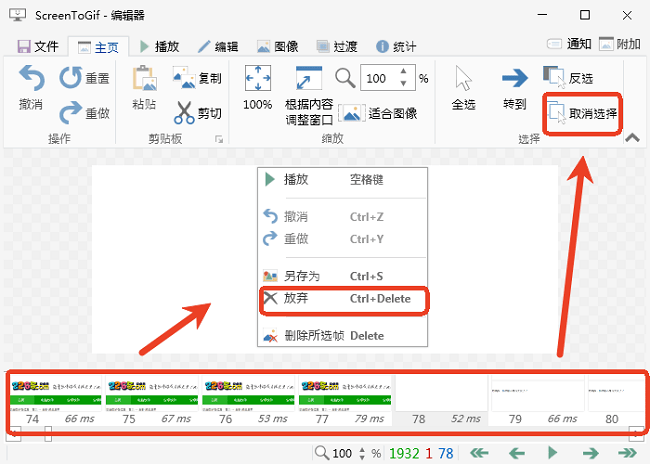Switch to the Statistics (统计) tab
This screenshot has width=650, height=464.
coord(396,46)
